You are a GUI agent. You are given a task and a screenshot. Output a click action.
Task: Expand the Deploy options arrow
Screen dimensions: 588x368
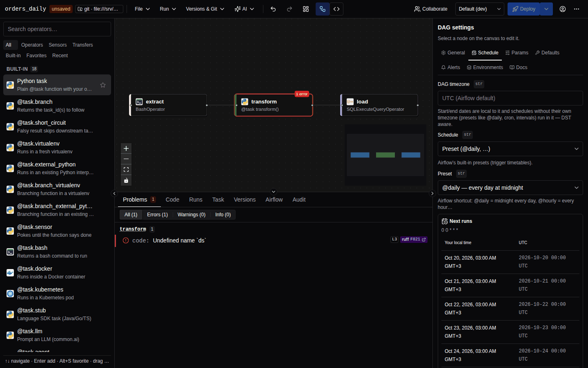546,9
